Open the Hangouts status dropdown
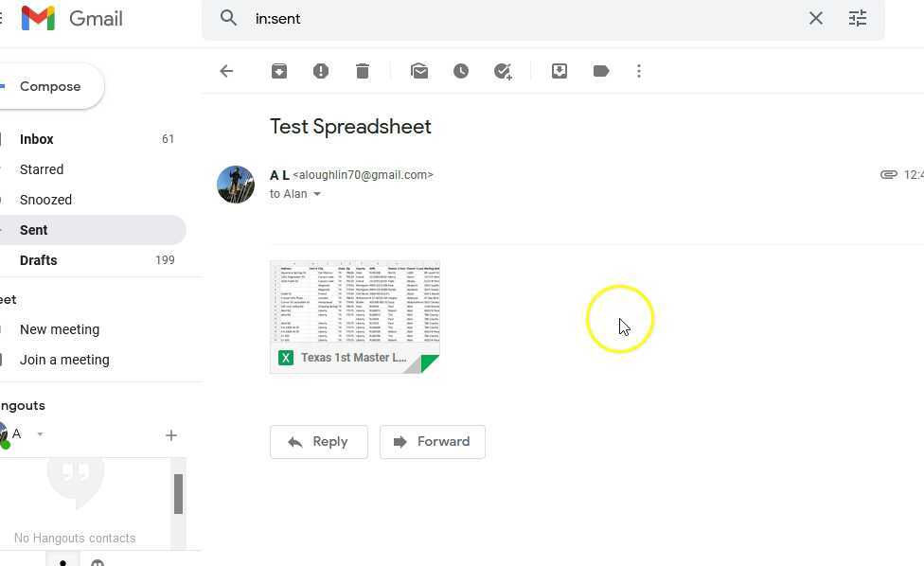 40,434
